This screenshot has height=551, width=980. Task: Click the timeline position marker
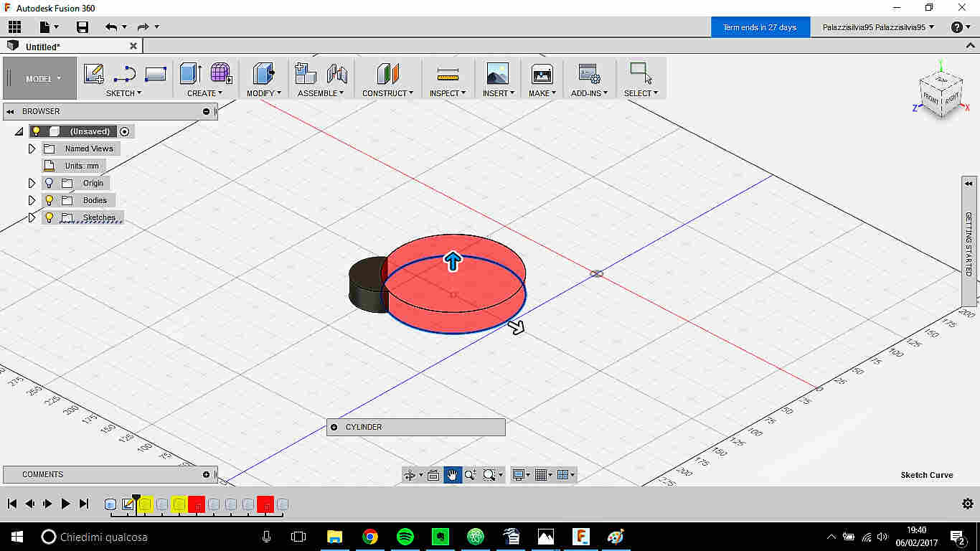coord(136,499)
